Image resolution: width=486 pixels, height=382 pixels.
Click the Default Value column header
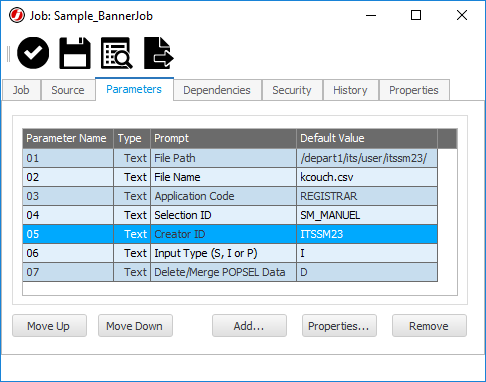[367, 138]
